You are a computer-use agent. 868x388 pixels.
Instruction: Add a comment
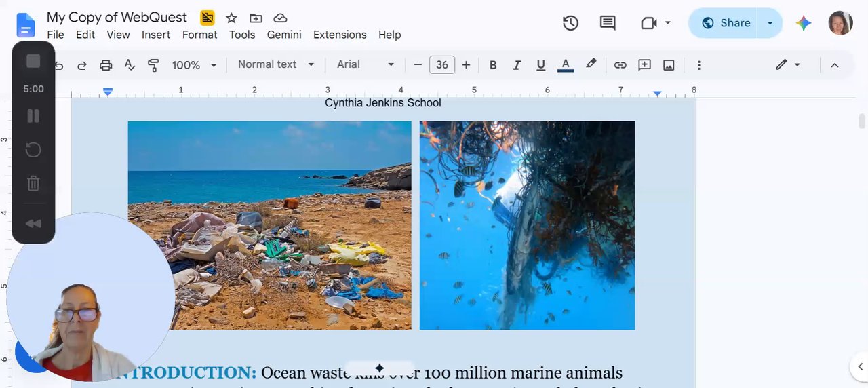[x=644, y=65]
